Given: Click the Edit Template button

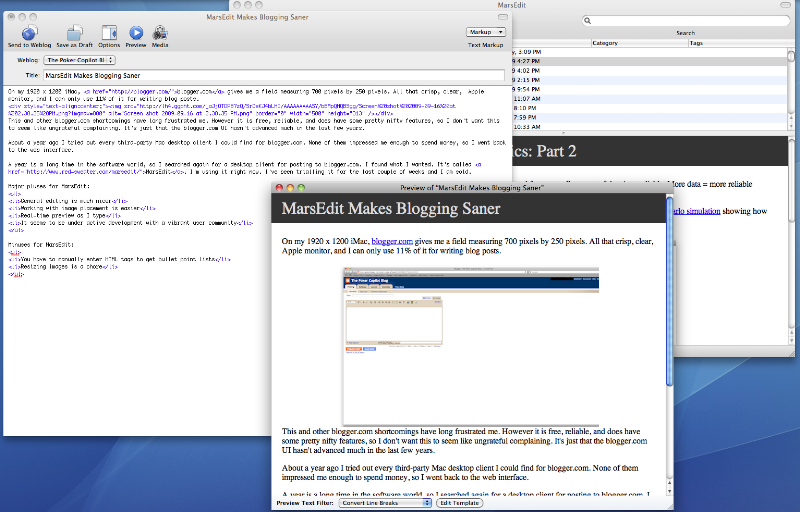Looking at the screenshot, I should [459, 503].
